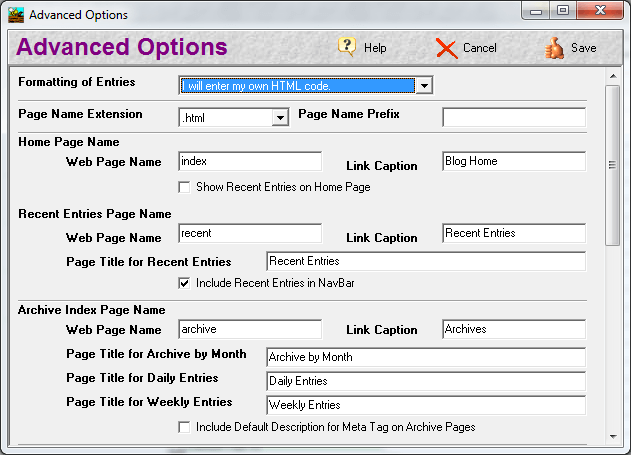Image resolution: width=631 pixels, height=455 pixels.
Task: Click the application icon in title bar
Action: (16, 15)
